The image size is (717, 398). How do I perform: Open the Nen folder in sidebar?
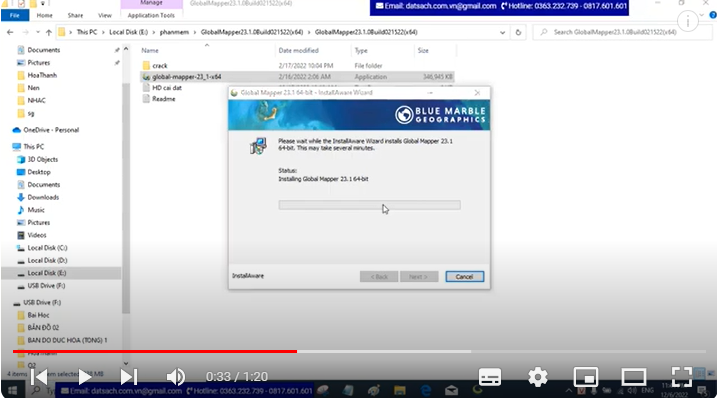[x=33, y=88]
